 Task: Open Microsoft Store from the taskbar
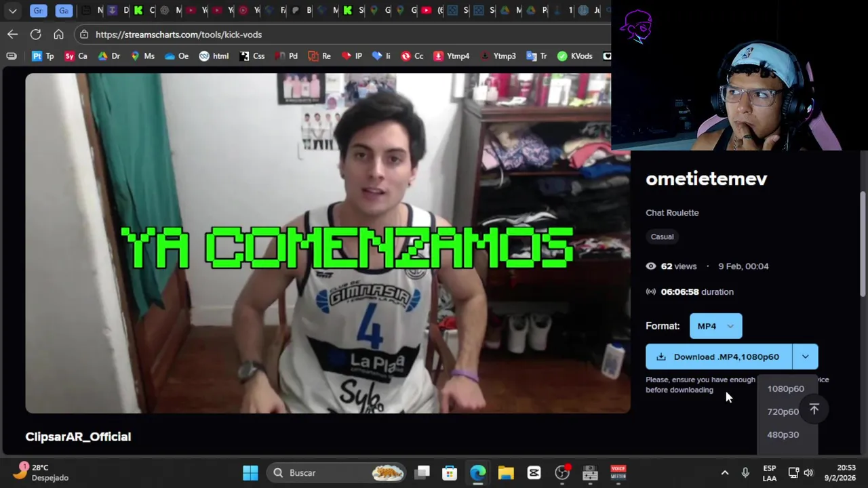[450, 472]
